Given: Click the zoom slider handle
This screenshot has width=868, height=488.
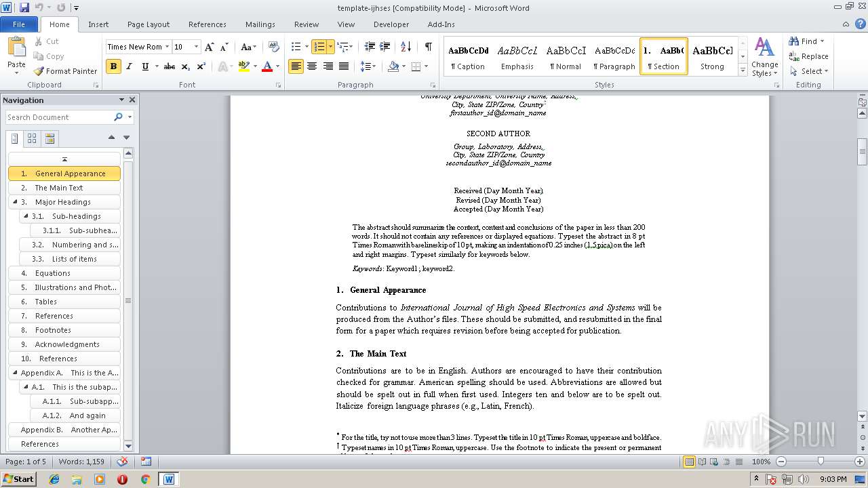Looking at the screenshot, I should pos(821,462).
